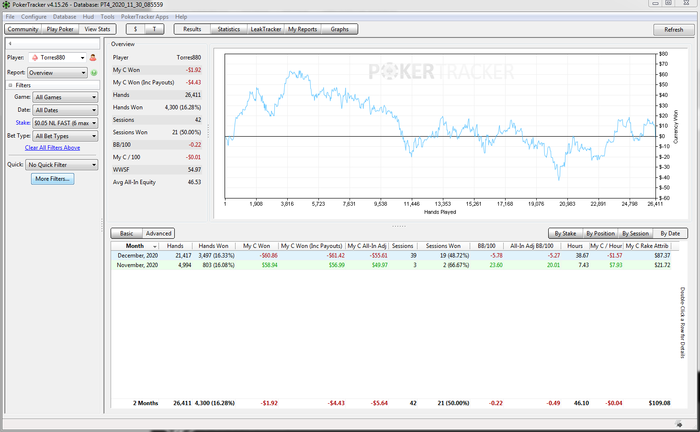Screen dimensions: 700x432
Task: Group report By Stake
Action: point(565,233)
